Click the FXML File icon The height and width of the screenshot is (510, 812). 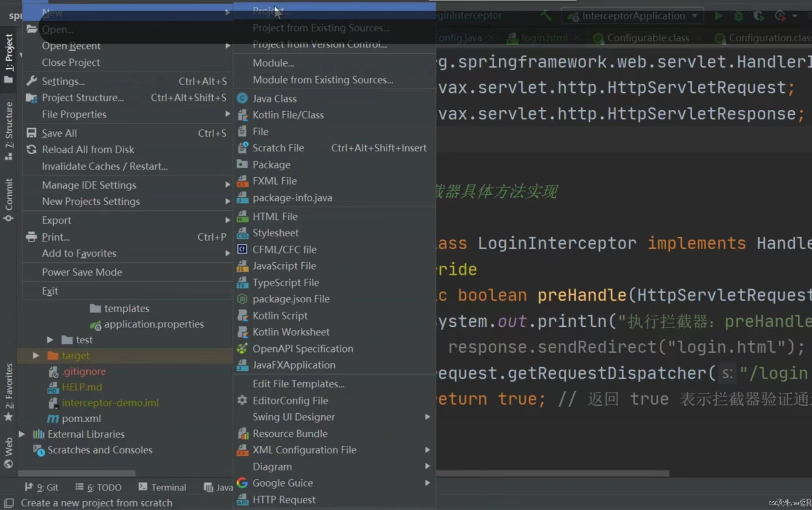(x=242, y=181)
